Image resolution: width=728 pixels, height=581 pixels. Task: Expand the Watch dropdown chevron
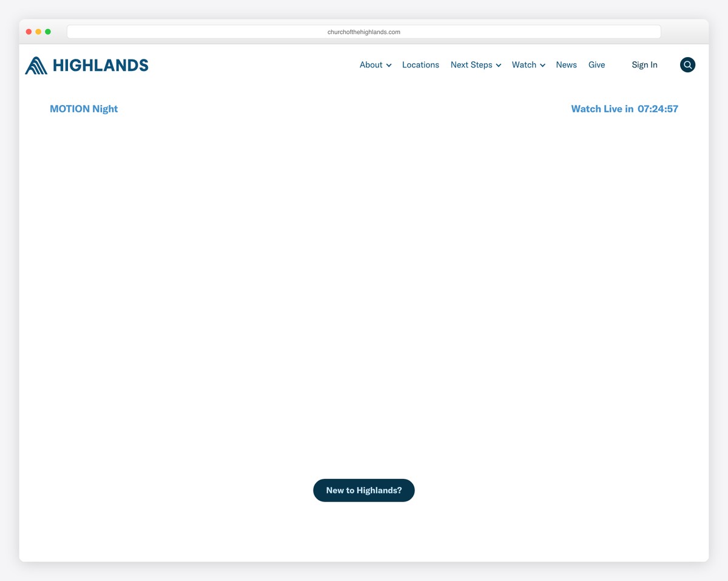point(542,65)
